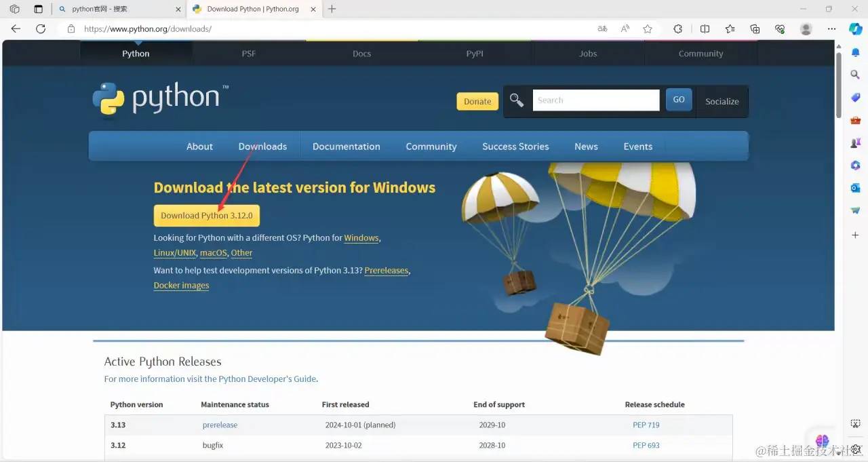Open the Downloads menu
868x462 pixels.
tap(262, 147)
